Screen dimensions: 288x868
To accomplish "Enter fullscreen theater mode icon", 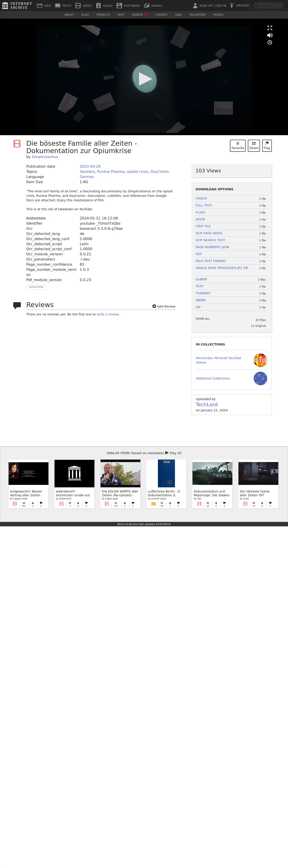I will pos(270,28).
